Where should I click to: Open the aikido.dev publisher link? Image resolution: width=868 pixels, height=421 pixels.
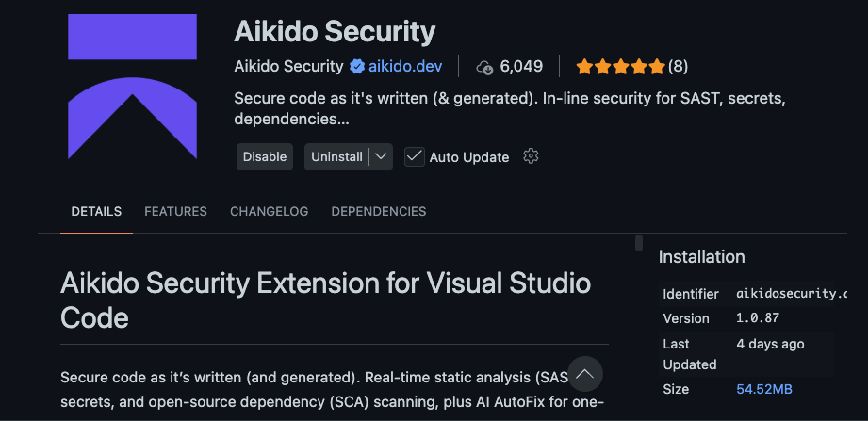coord(406,66)
